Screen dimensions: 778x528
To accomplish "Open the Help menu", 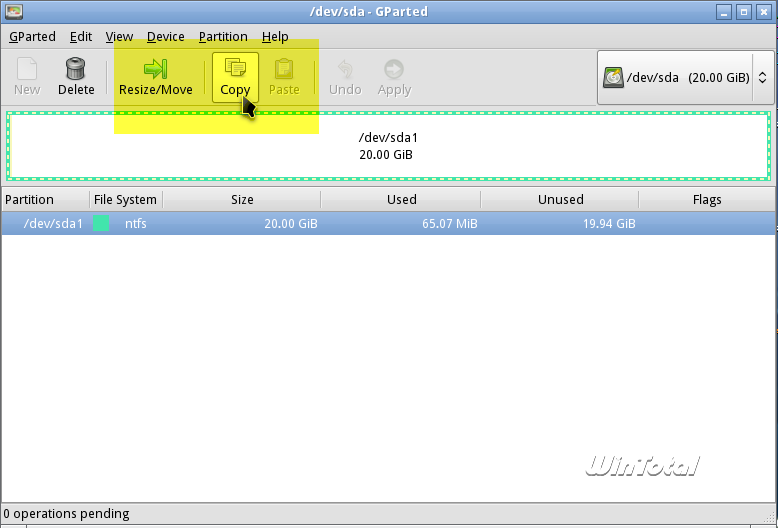I will pyautogui.click(x=275, y=37).
